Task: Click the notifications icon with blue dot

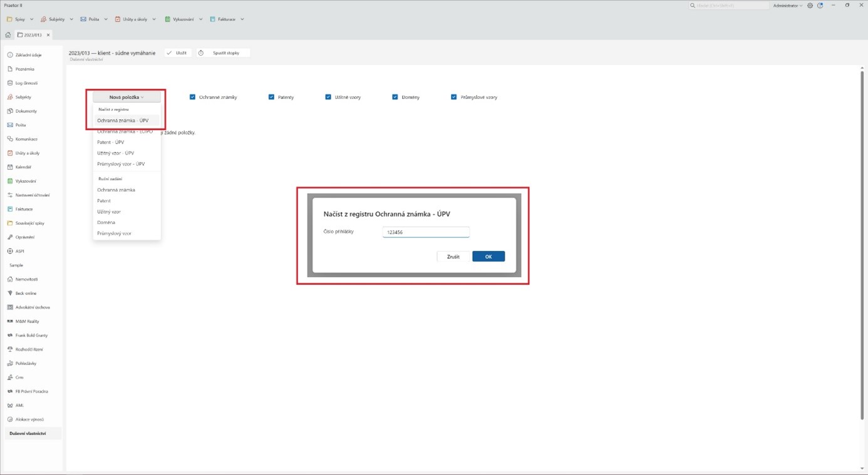Action: [x=820, y=6]
